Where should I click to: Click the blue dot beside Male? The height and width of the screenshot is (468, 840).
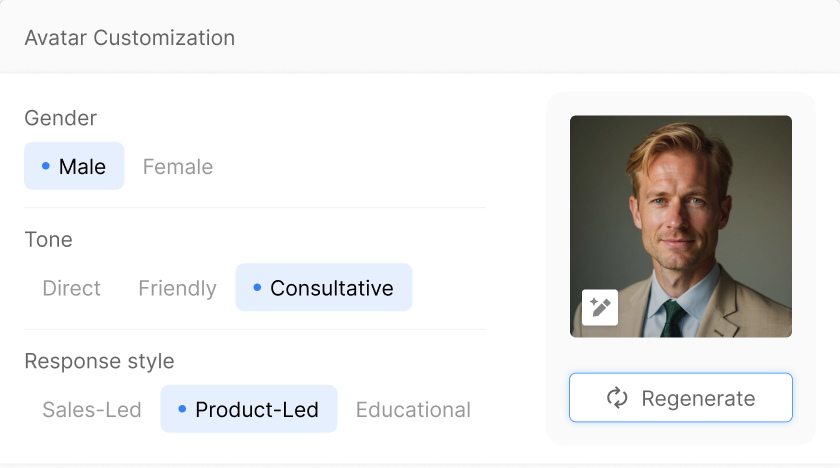point(46,166)
